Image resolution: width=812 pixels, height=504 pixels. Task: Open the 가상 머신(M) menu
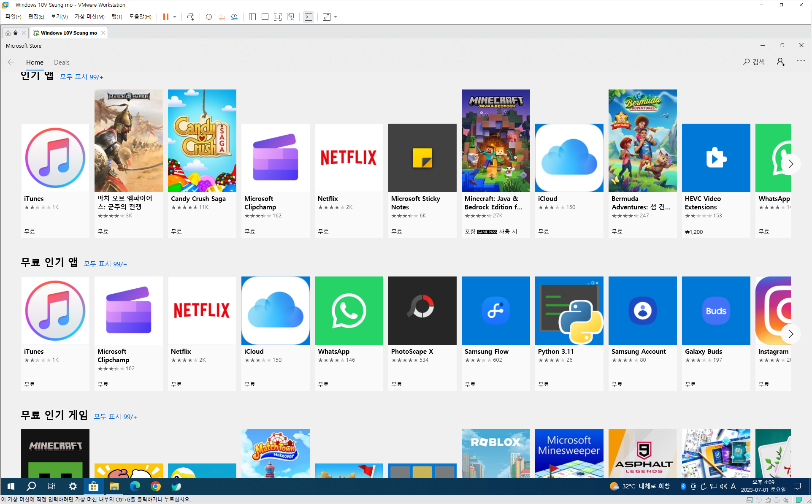89,17
